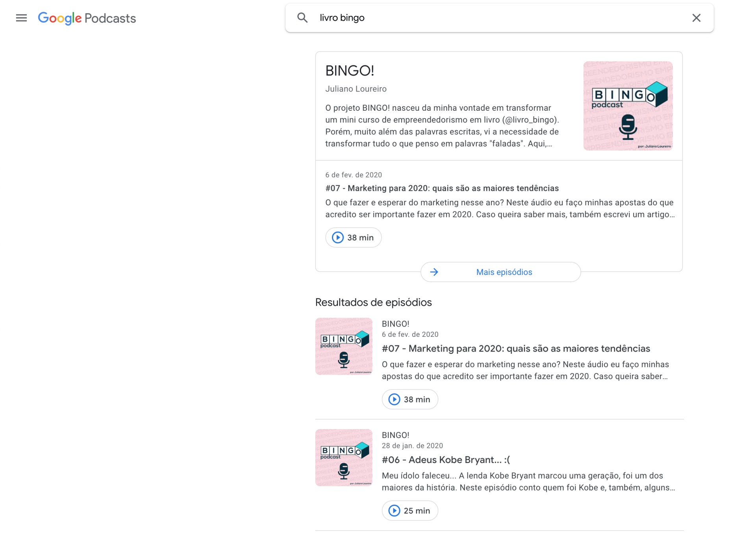Open the BINGO! podcast title
The image size is (756, 535).
pyautogui.click(x=350, y=71)
